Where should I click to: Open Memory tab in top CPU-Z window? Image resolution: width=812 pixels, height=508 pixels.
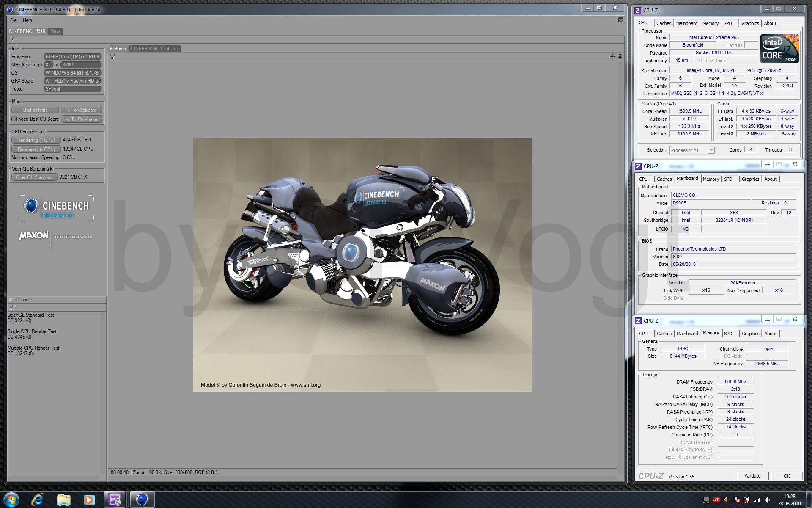[710, 23]
